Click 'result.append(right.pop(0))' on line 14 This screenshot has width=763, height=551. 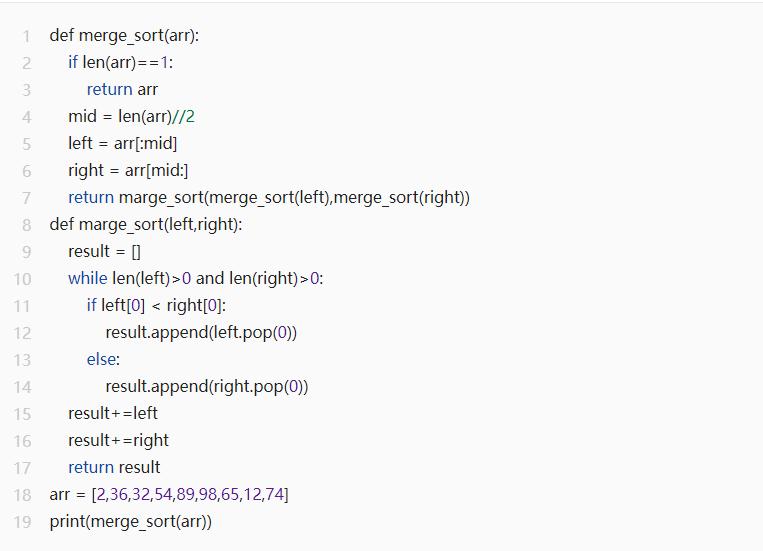[x=206, y=386]
